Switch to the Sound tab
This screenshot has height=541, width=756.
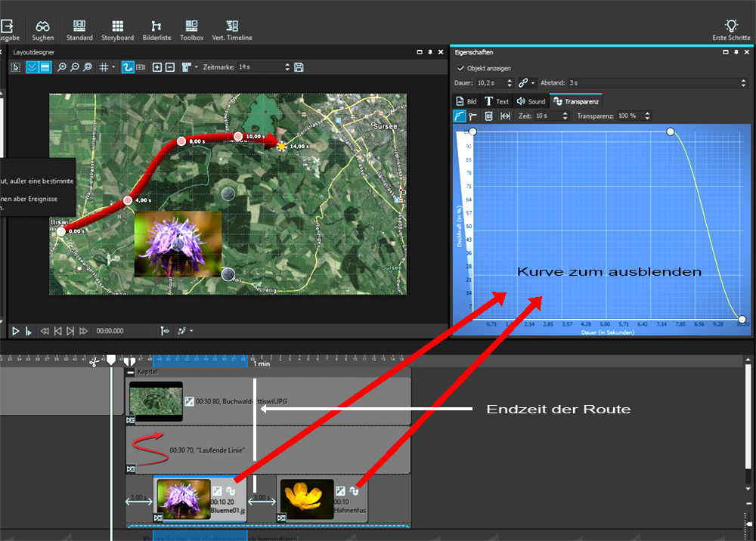(531, 100)
